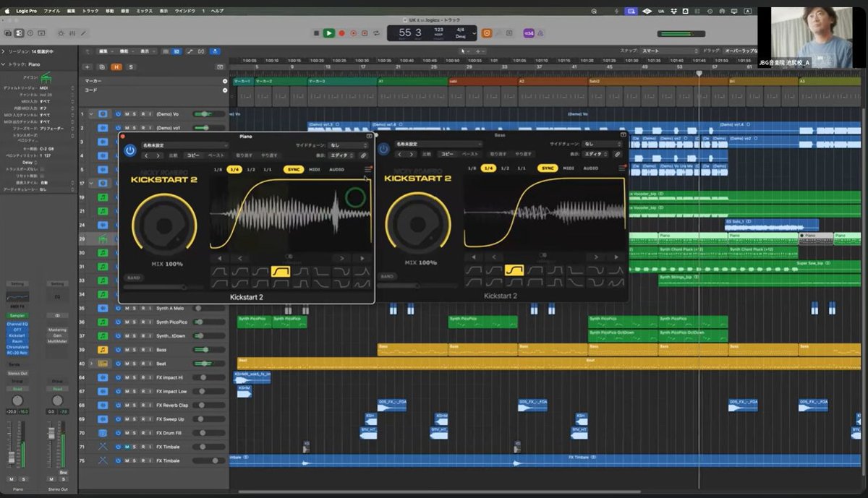Image resolution: width=868 pixels, height=498 pixels.
Task: Open hamburger menu in Bass Kickstart 2
Action: (x=621, y=168)
